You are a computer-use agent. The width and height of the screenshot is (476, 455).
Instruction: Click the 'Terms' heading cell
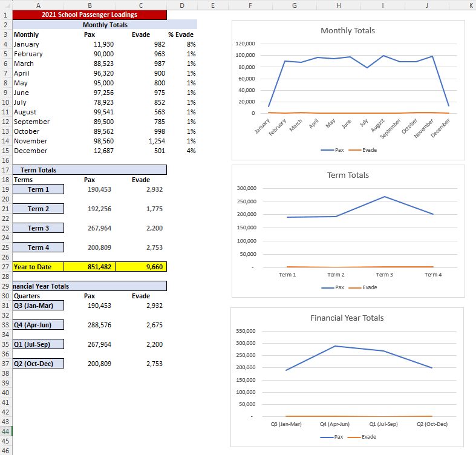(x=38, y=180)
